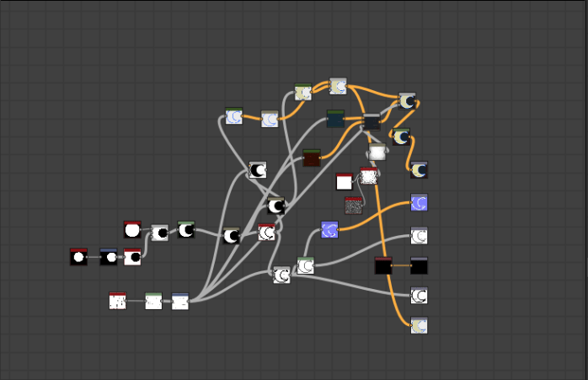Select the node showing a large white disc

tap(132, 230)
